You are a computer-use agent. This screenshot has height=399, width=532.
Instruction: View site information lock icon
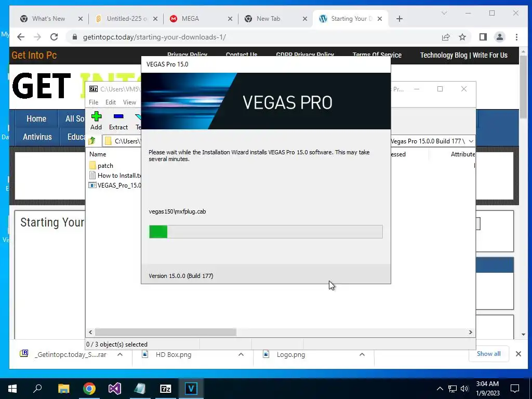[x=75, y=37]
